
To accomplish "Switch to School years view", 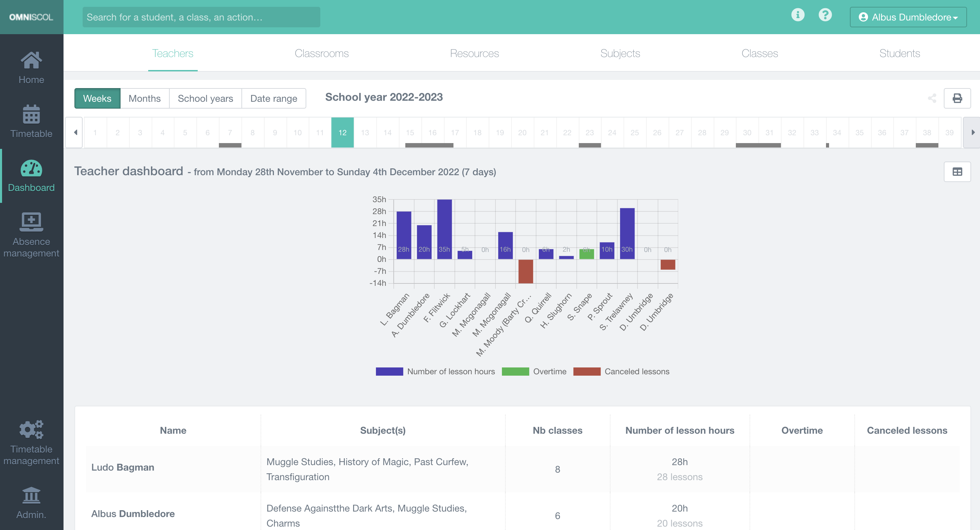I will click(206, 98).
